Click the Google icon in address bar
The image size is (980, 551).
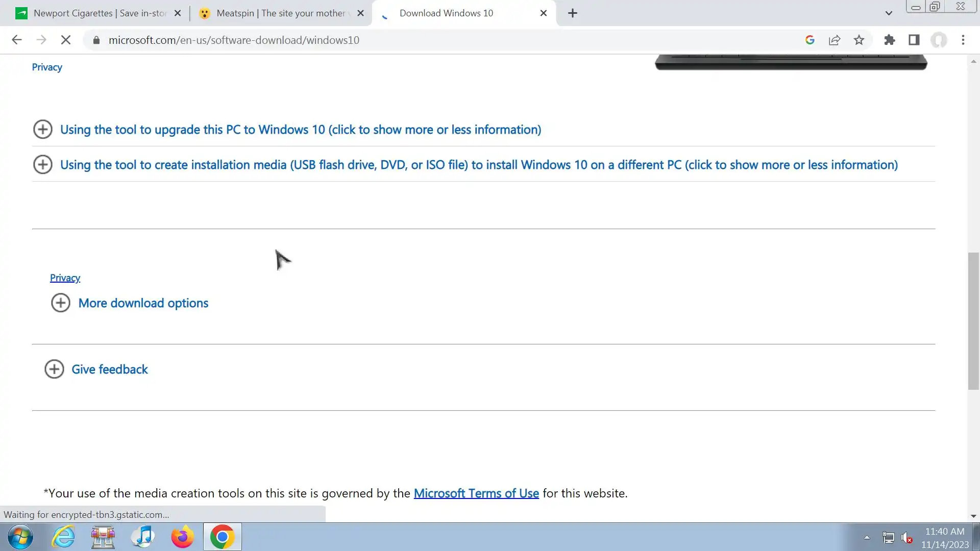pyautogui.click(x=810, y=40)
